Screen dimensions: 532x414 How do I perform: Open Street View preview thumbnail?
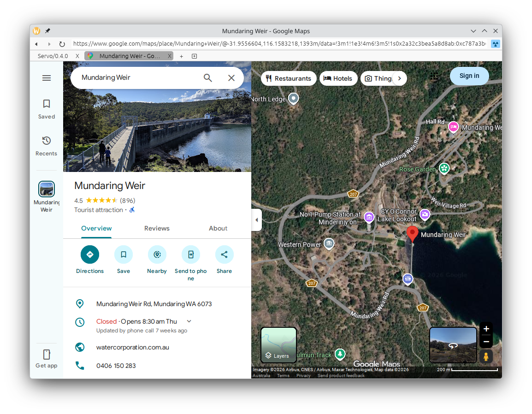click(x=453, y=345)
